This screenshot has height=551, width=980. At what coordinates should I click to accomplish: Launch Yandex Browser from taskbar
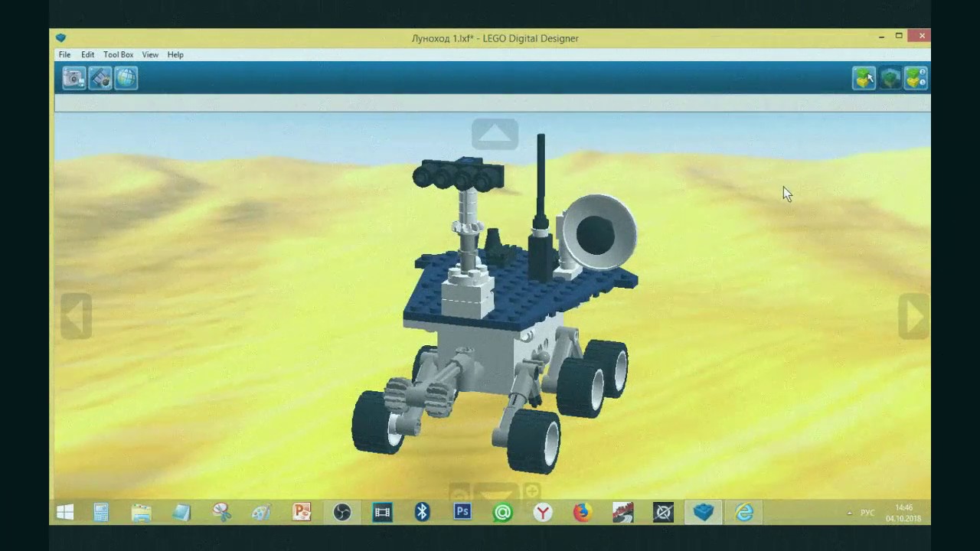pos(543,512)
